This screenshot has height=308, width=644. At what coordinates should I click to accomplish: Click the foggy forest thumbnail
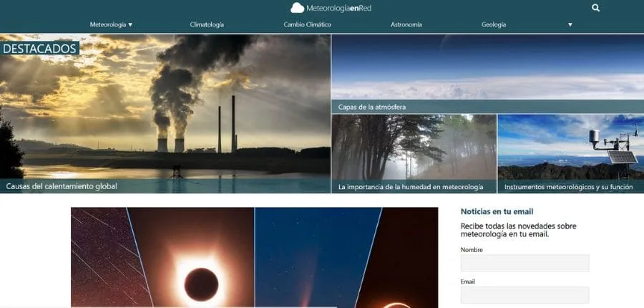414,147
